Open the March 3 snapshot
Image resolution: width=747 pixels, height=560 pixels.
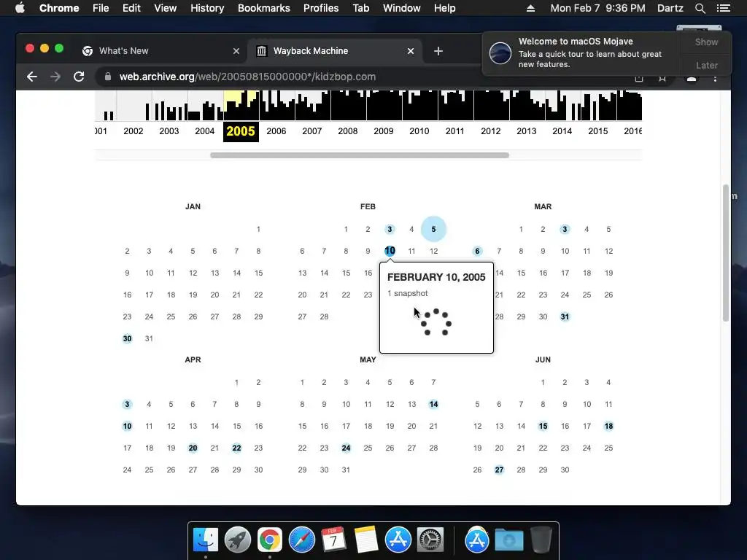tap(565, 229)
